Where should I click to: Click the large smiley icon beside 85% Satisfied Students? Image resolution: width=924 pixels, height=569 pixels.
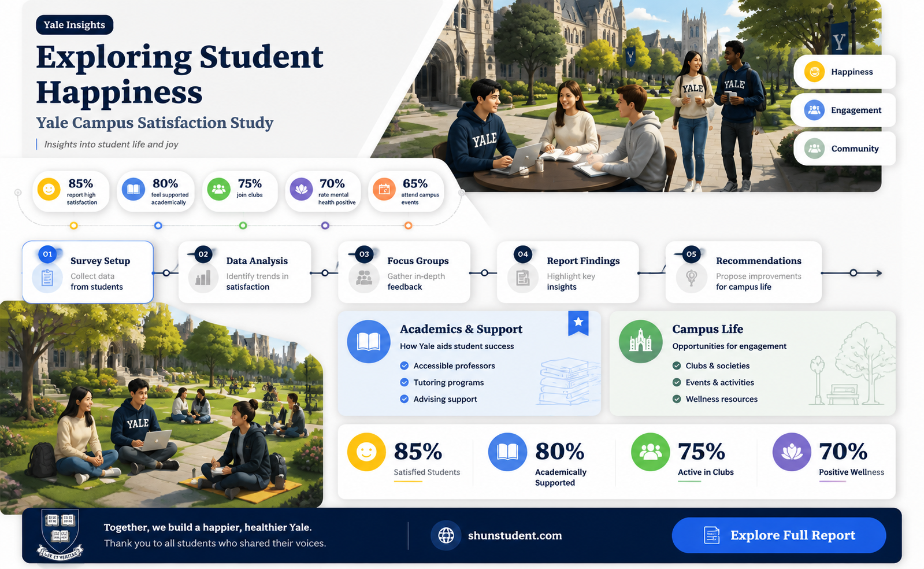click(x=366, y=452)
